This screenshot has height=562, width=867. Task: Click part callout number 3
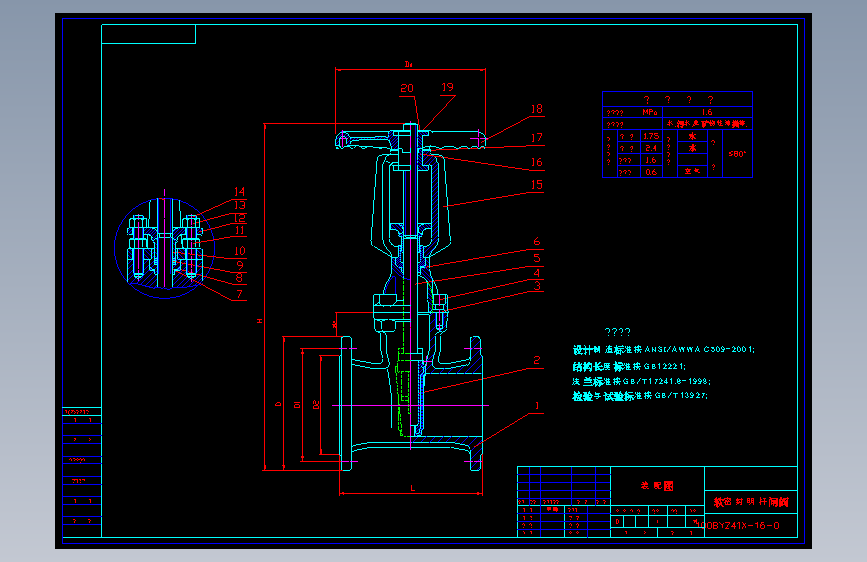tap(536, 286)
